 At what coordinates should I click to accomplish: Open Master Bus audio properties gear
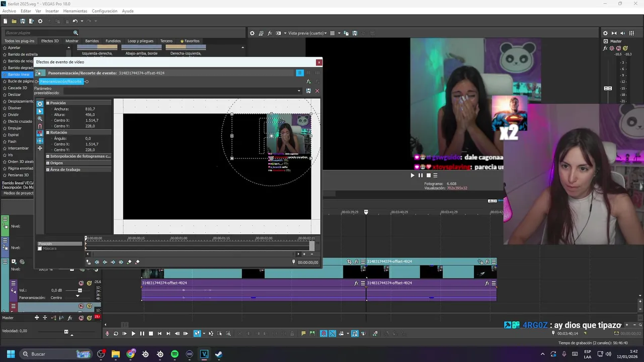(605, 33)
